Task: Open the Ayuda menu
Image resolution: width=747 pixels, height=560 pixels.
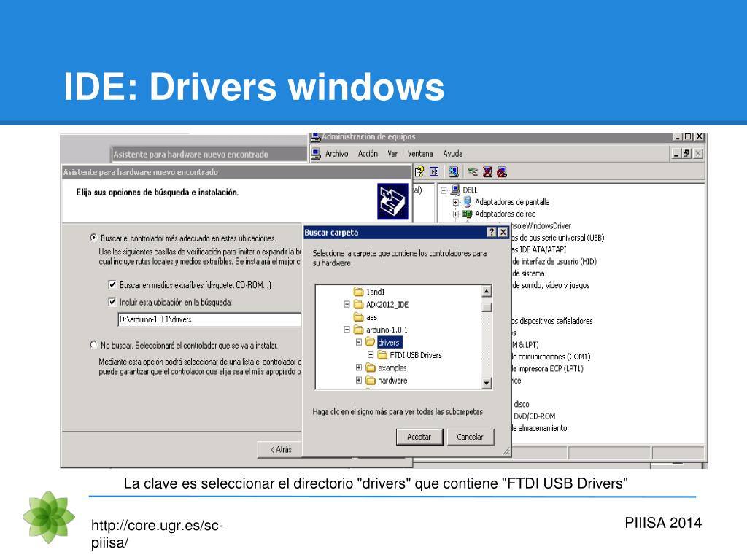Action: pyautogui.click(x=452, y=153)
